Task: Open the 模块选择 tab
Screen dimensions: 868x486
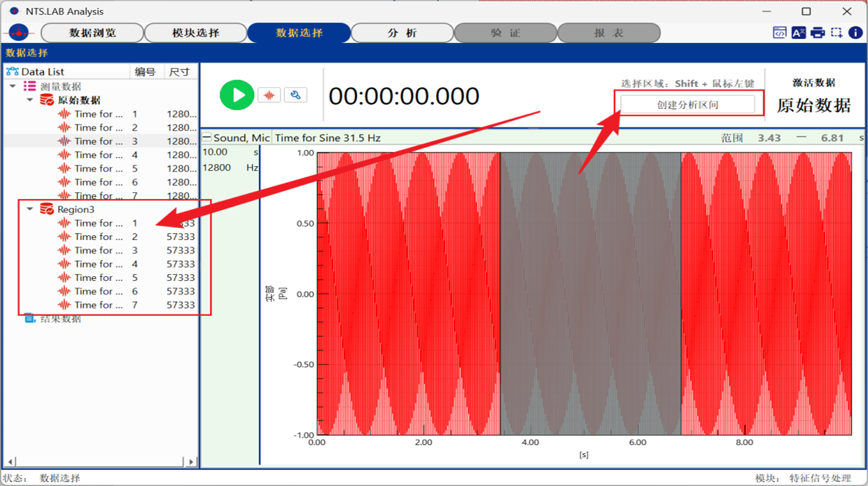Action: [x=196, y=33]
